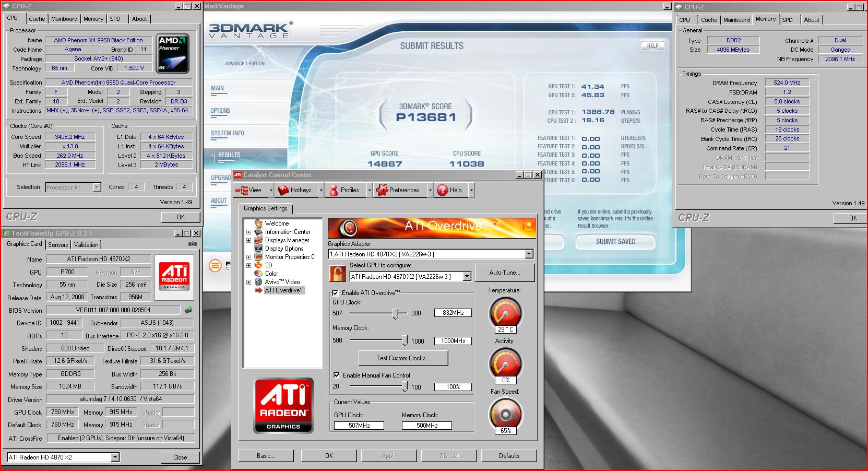This screenshot has width=868, height=471.
Task: Select OPTIONS in 3DMark Vantage sidebar
Action: [220, 111]
